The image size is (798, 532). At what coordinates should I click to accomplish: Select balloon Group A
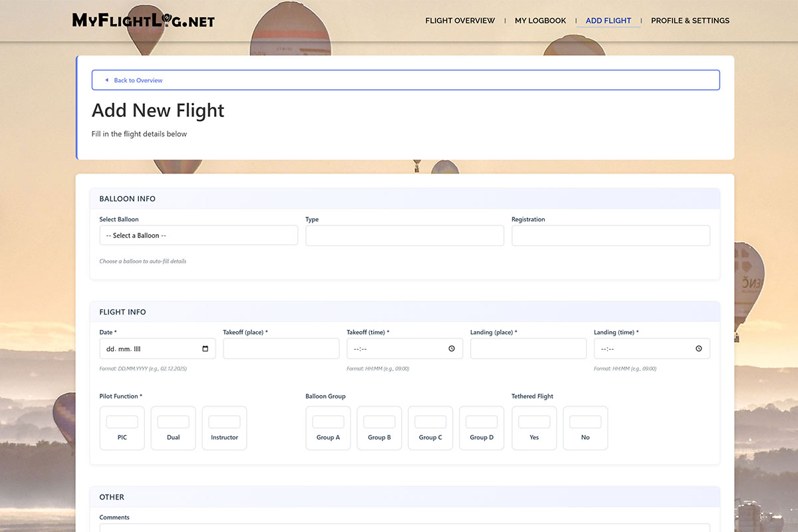point(328,428)
